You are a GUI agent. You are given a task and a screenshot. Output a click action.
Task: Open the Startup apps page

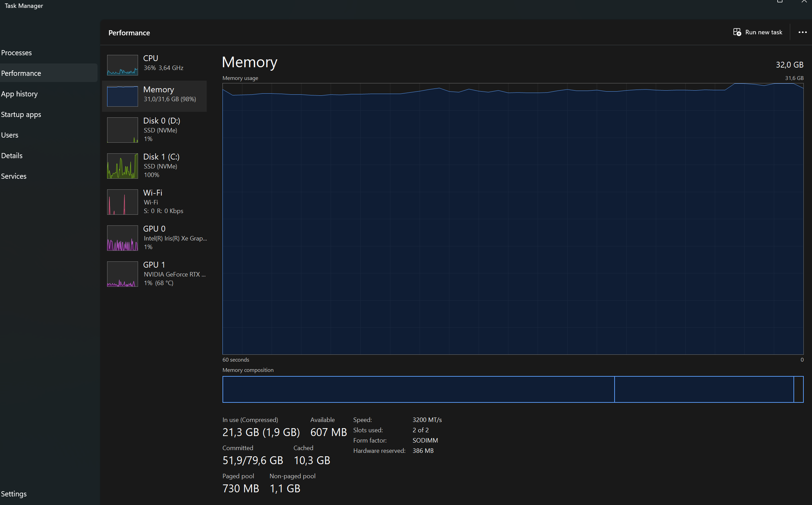(21, 115)
